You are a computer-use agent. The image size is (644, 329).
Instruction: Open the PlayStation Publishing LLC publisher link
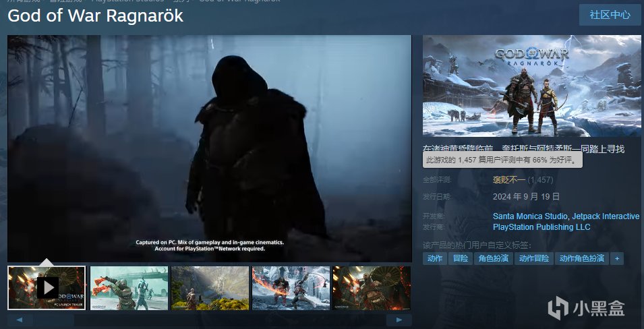tap(541, 227)
